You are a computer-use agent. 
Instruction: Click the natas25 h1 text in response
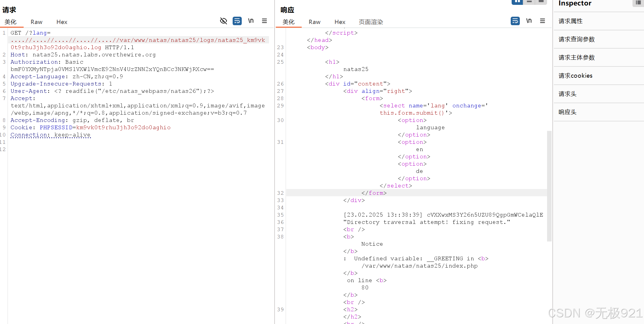(356, 69)
